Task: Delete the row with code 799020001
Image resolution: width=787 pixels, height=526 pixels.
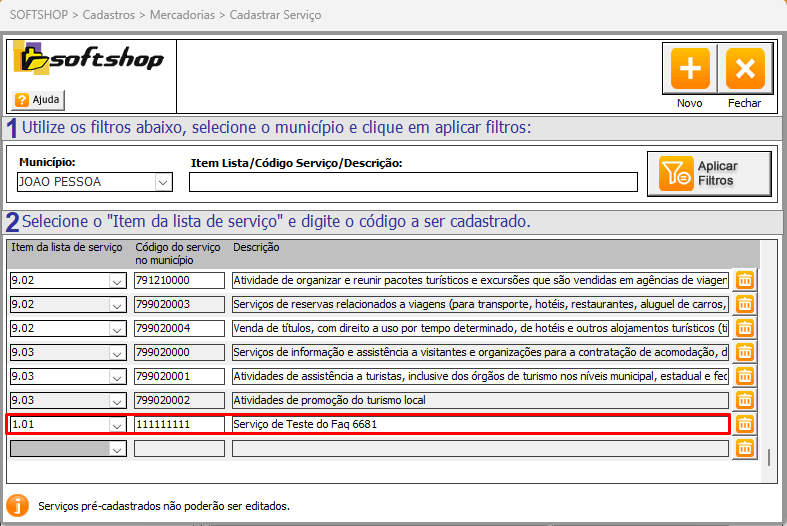Action: click(x=745, y=376)
